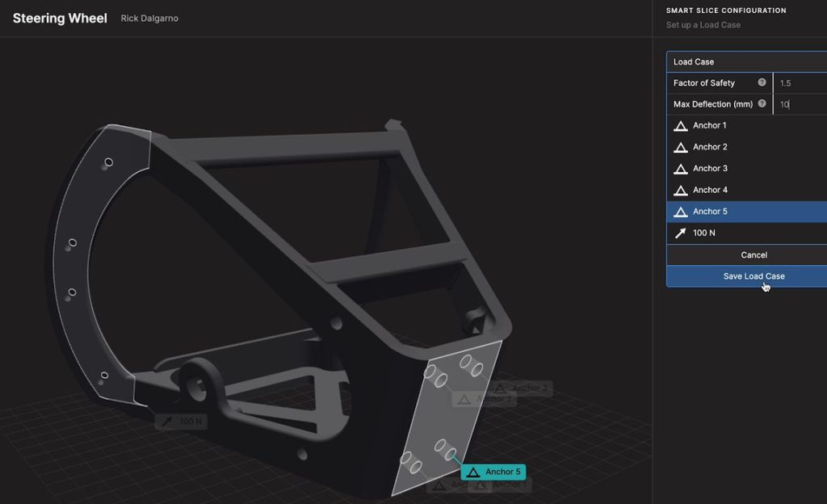Edit the Factor of Safety value field
Image resolution: width=827 pixels, height=504 pixels.
[x=800, y=83]
